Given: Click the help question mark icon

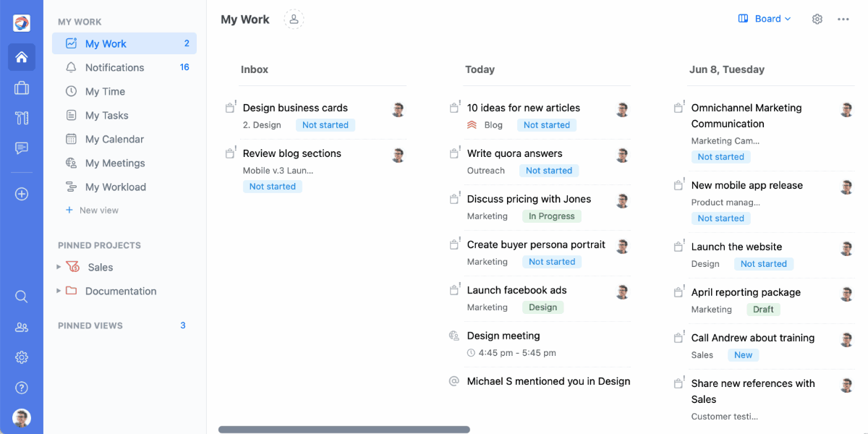Looking at the screenshot, I should pos(22,388).
